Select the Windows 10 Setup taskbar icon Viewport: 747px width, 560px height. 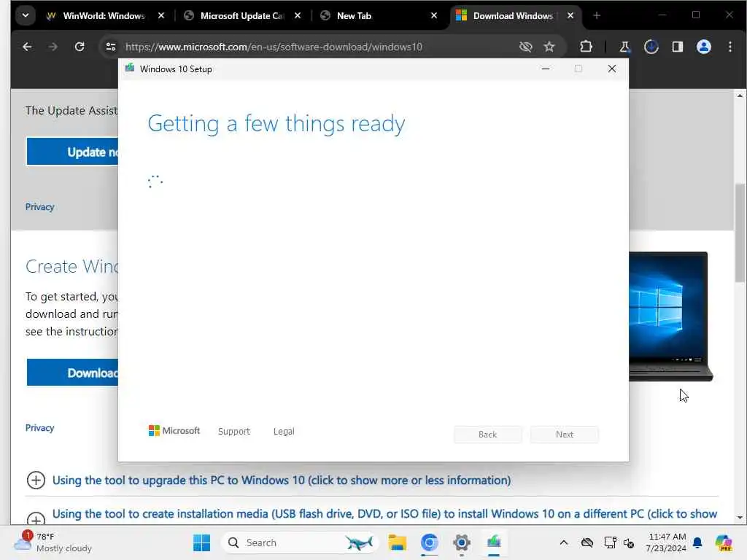(x=494, y=542)
